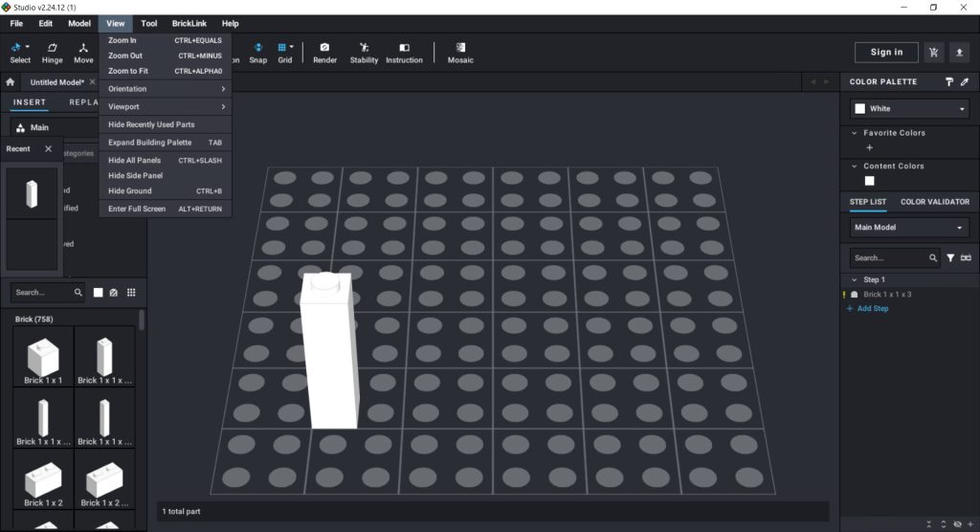The image size is (980, 532).
Task: Open the White color dropdown
Action: pos(909,109)
